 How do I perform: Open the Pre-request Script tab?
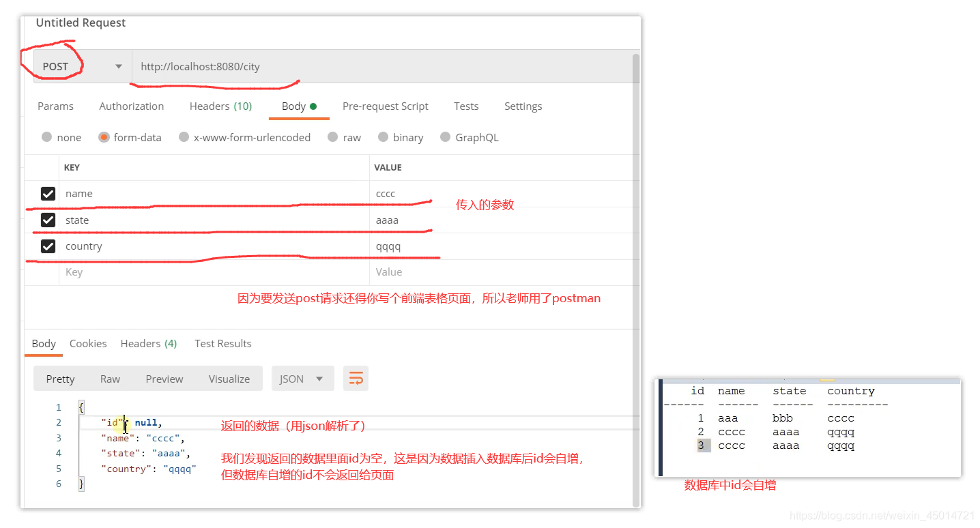(x=386, y=106)
